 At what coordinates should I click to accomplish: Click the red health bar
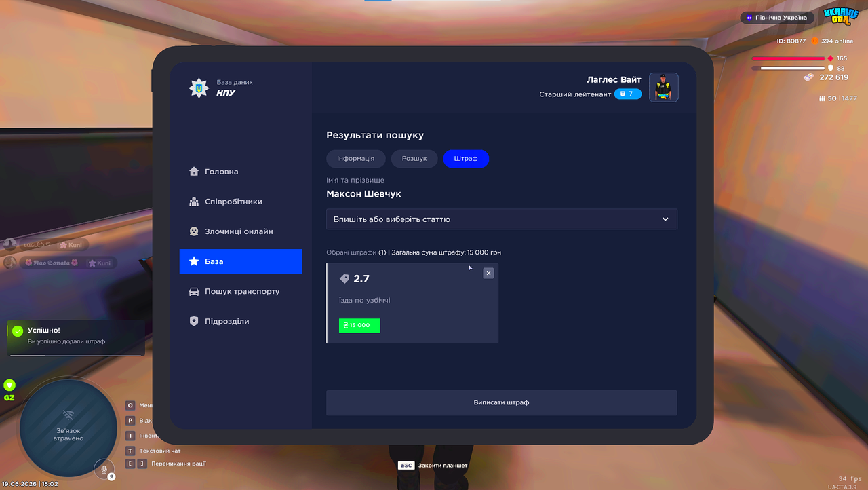point(788,58)
